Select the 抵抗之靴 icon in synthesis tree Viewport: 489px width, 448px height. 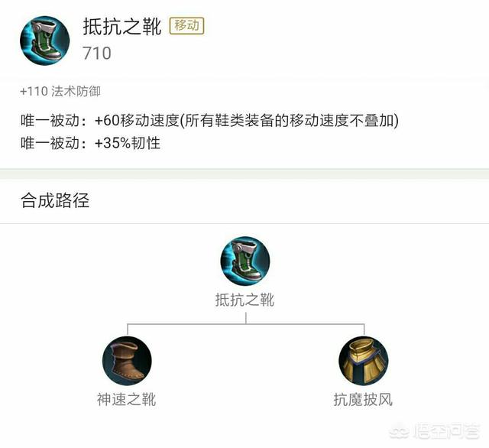[x=245, y=261]
